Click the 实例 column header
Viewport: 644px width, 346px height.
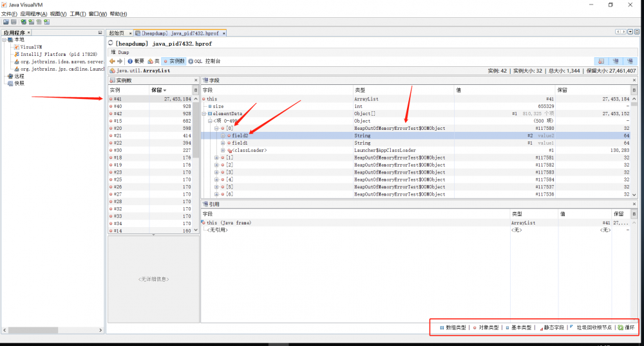tap(129, 90)
